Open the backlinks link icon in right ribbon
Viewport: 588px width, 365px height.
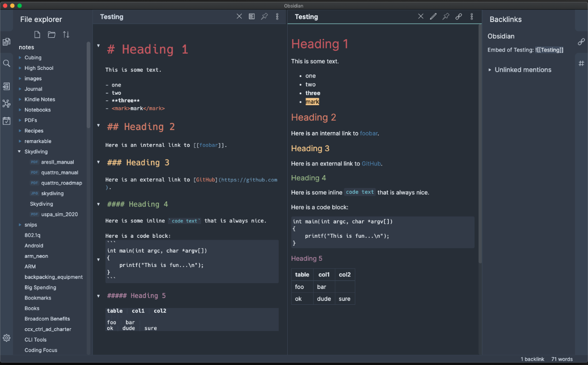coord(581,42)
